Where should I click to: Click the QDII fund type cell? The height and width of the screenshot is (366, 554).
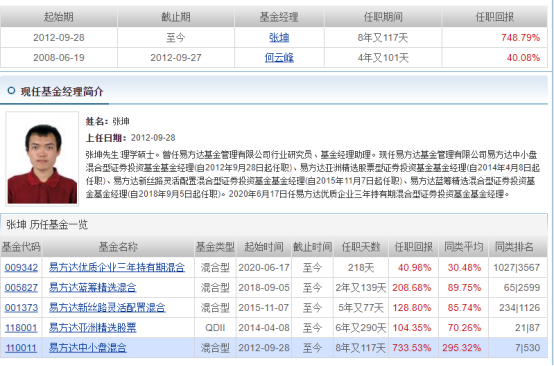click(x=215, y=328)
